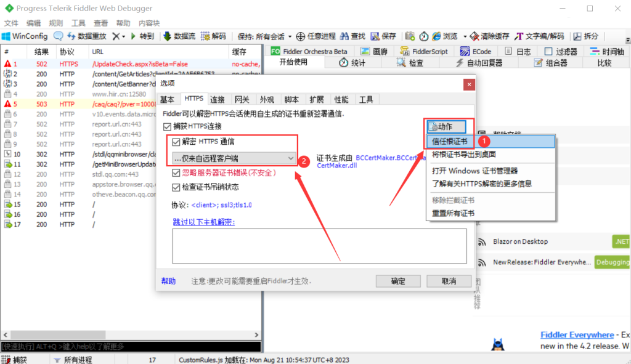
Task: Click the 拆分 tearoff icon
Action: [x=577, y=36]
